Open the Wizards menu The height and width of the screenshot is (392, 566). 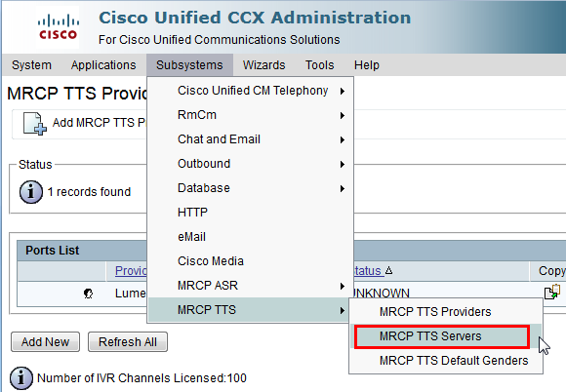click(263, 65)
